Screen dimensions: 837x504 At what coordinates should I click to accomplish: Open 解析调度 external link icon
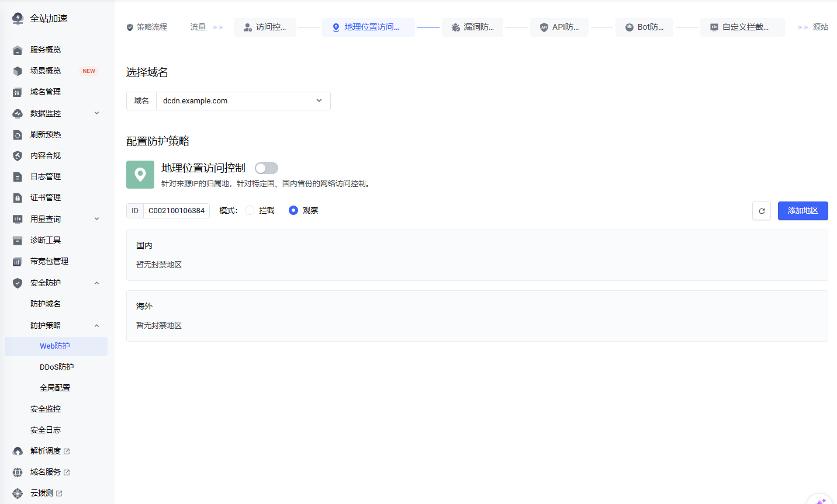tap(67, 451)
